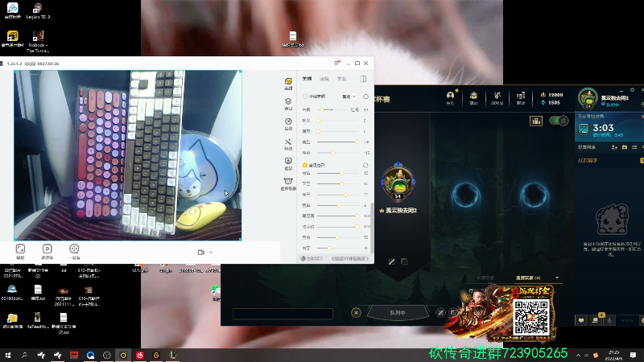This screenshot has height=362, width=644.
Task: Click the summoner avatar at League top right
Action: coord(588,98)
